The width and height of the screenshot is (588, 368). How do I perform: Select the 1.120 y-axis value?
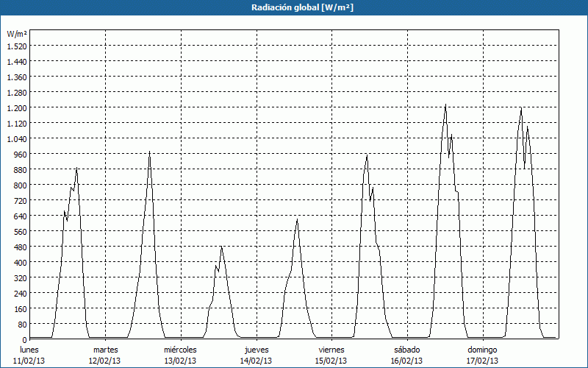[x=17, y=123]
